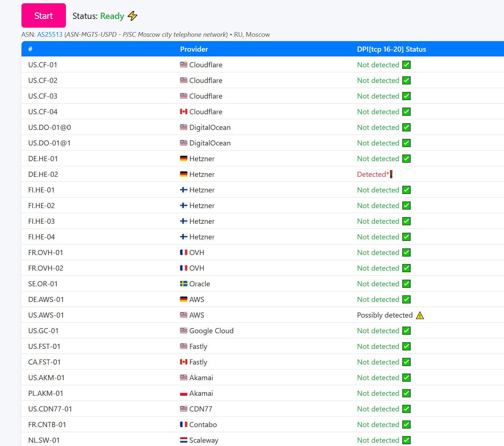The image size is (504, 446).
Task: Click the green checkmark in the FI.HE-03 row
Action: 406,221
